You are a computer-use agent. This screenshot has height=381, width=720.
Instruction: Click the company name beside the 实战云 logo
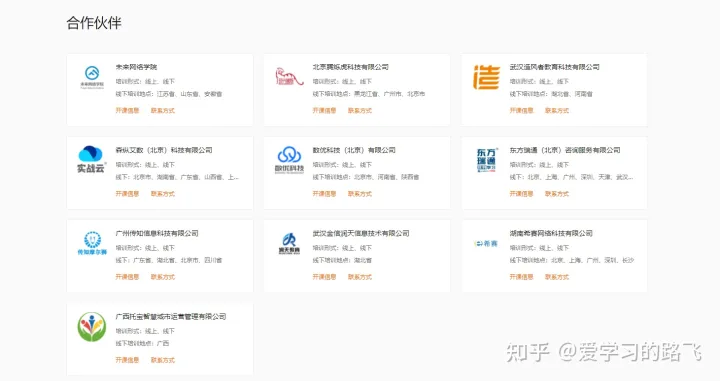pyautogui.click(x=163, y=150)
